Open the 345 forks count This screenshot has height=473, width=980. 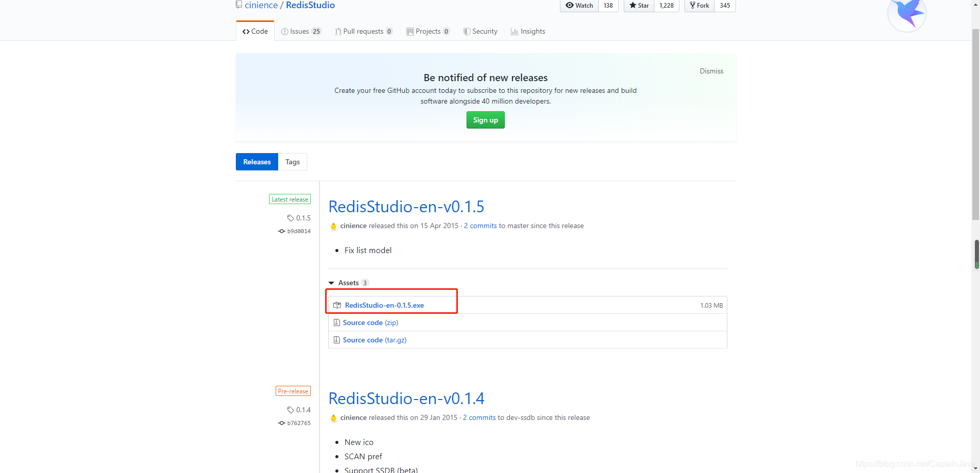(725, 6)
